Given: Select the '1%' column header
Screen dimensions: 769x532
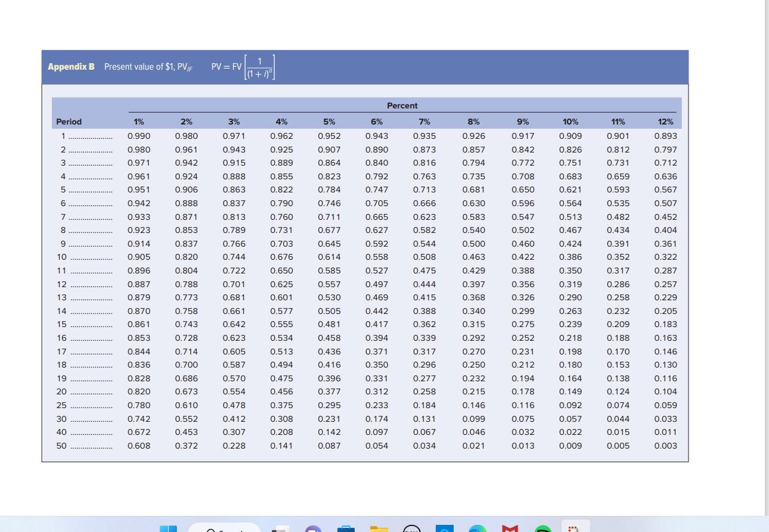Looking at the screenshot, I should coord(138,122).
